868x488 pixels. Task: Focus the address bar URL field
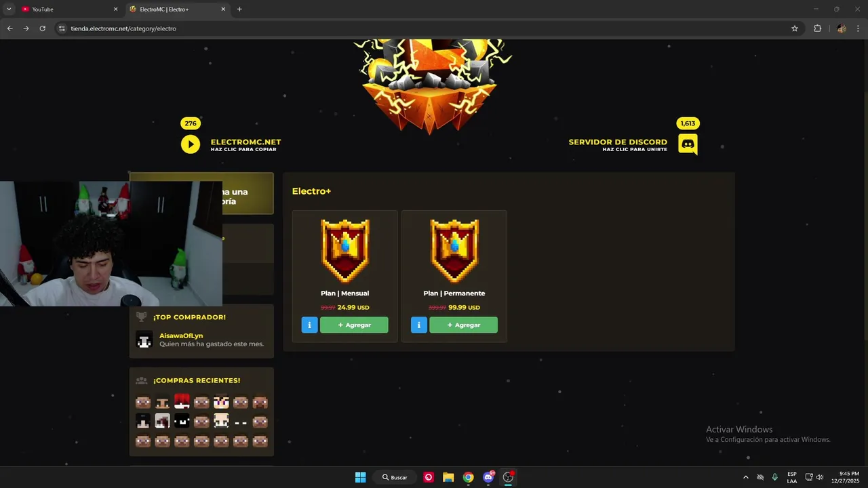[x=427, y=28]
